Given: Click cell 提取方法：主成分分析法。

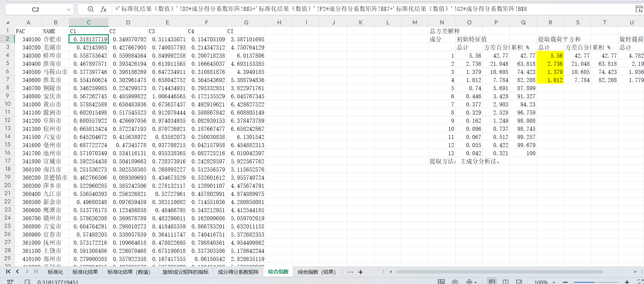Looking at the screenshot, I should click(x=465, y=161).
